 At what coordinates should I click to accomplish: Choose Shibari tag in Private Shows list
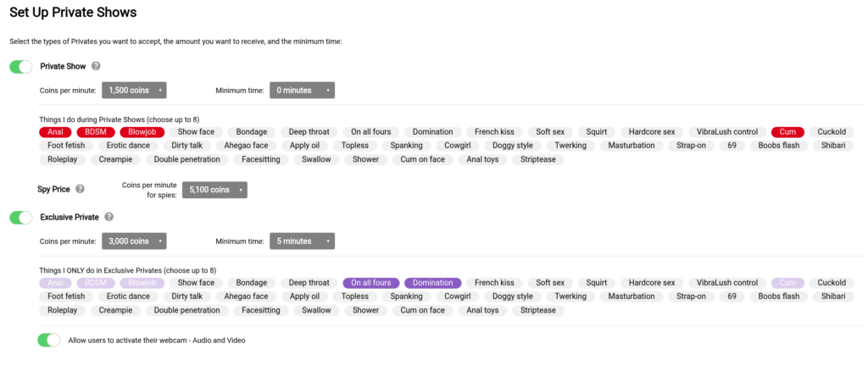tap(833, 146)
